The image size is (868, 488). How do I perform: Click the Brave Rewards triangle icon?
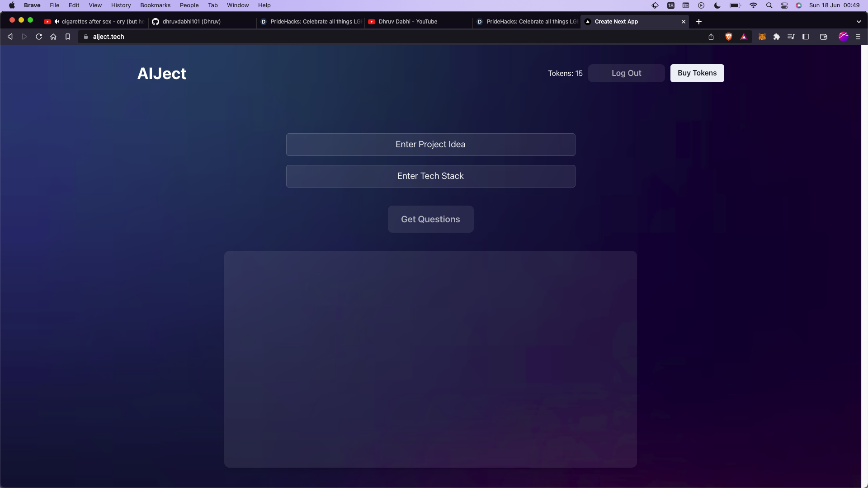pyautogui.click(x=744, y=37)
